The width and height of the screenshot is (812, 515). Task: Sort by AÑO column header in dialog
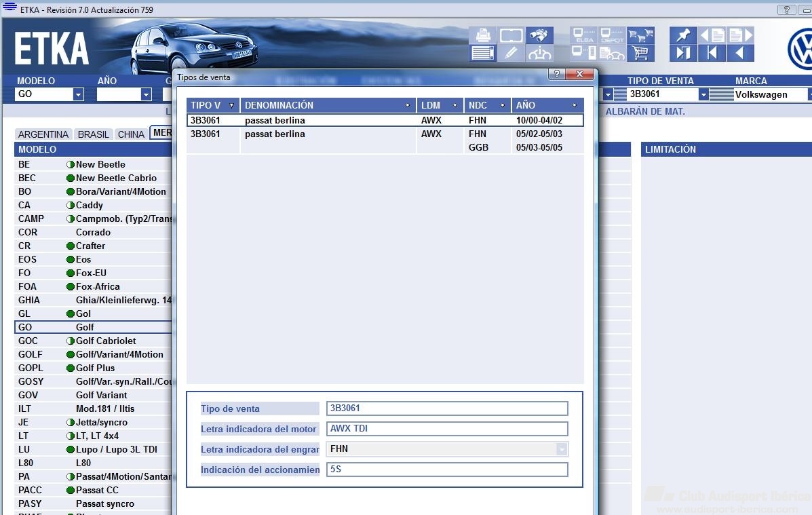coord(548,105)
